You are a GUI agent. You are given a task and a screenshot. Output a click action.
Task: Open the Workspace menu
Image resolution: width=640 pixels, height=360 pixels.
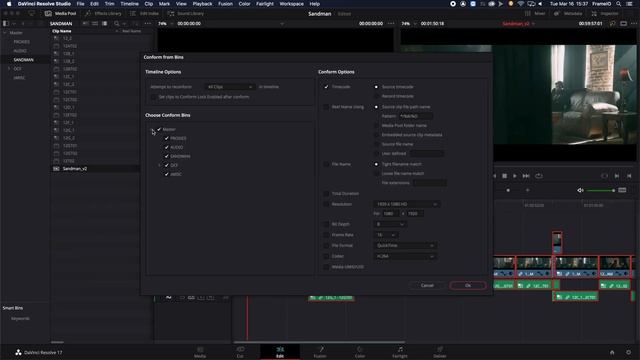291,4
